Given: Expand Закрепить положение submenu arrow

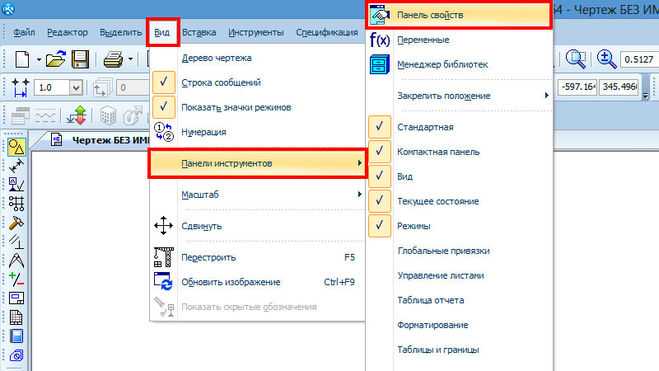Looking at the screenshot, I should [546, 96].
